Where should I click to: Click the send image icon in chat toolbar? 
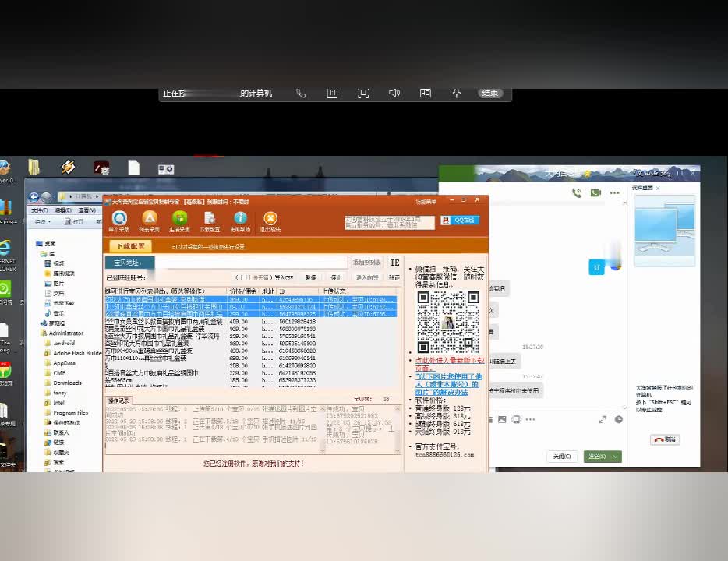502,419
